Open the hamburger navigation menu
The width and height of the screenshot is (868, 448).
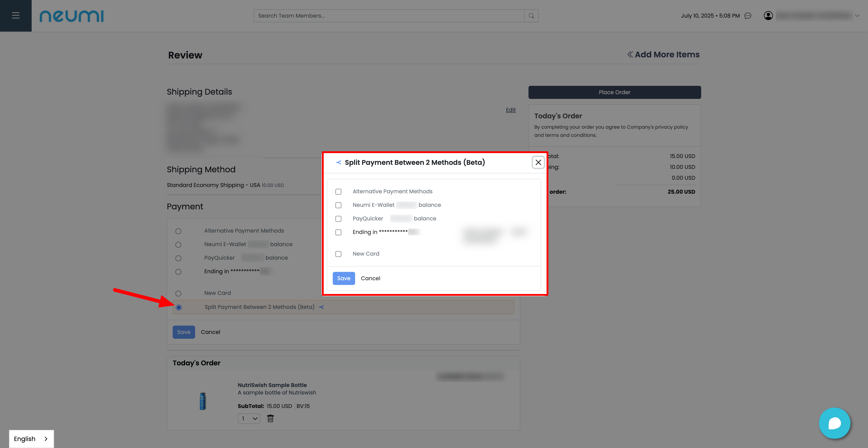click(x=16, y=16)
